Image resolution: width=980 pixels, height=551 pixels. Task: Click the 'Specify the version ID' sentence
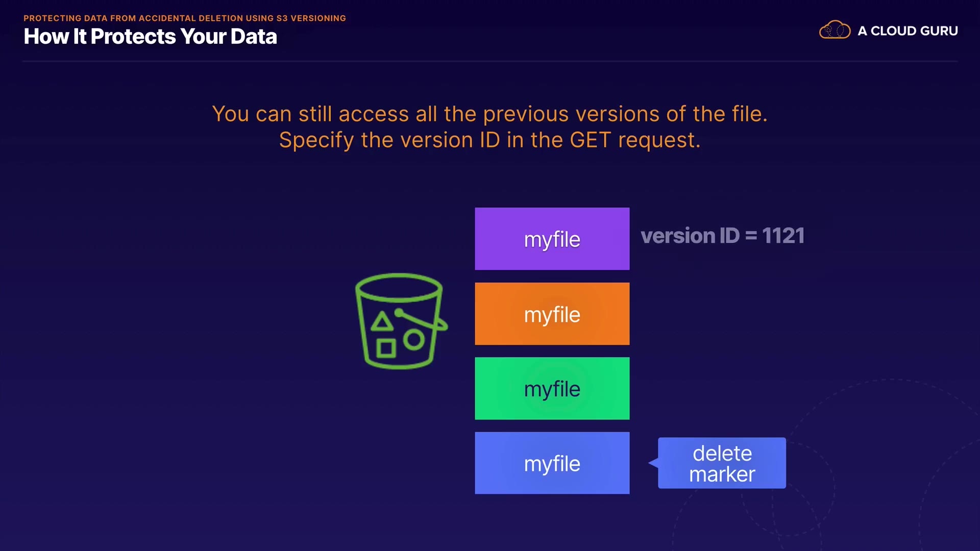pos(489,140)
